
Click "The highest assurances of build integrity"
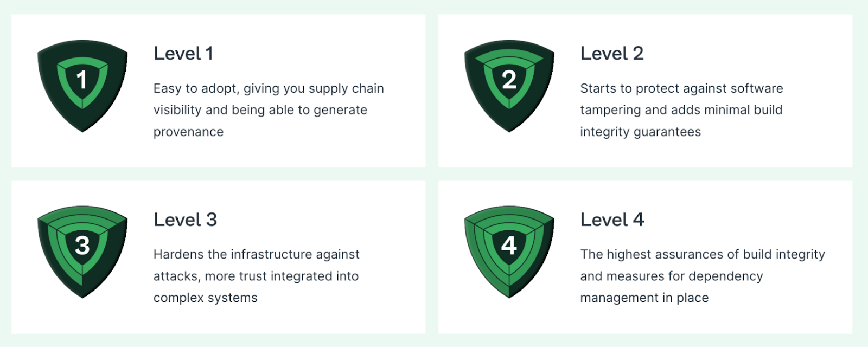[x=702, y=254]
